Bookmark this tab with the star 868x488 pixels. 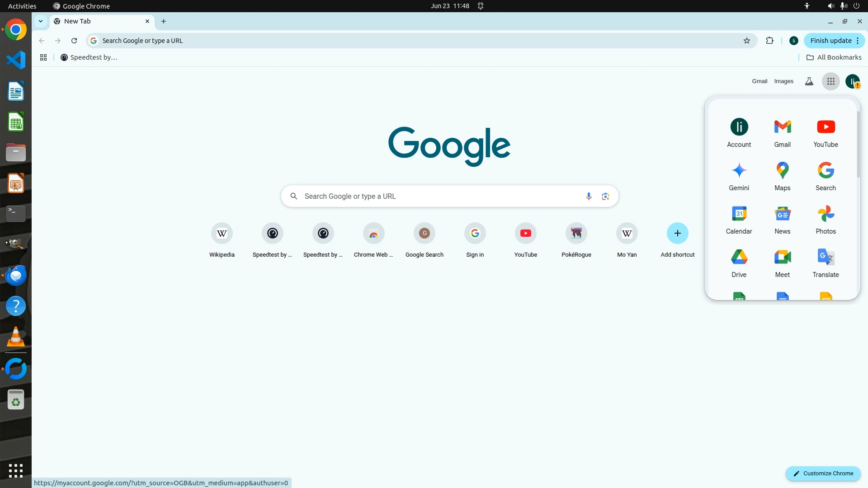tap(747, 41)
